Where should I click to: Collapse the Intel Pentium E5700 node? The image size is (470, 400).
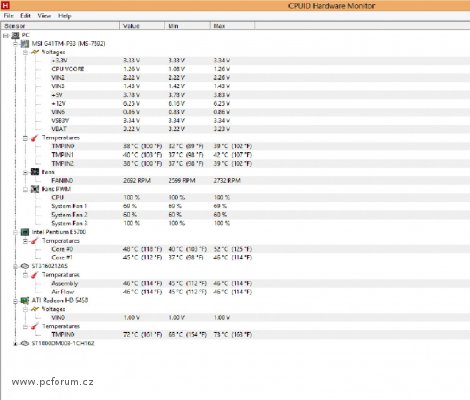[15, 232]
